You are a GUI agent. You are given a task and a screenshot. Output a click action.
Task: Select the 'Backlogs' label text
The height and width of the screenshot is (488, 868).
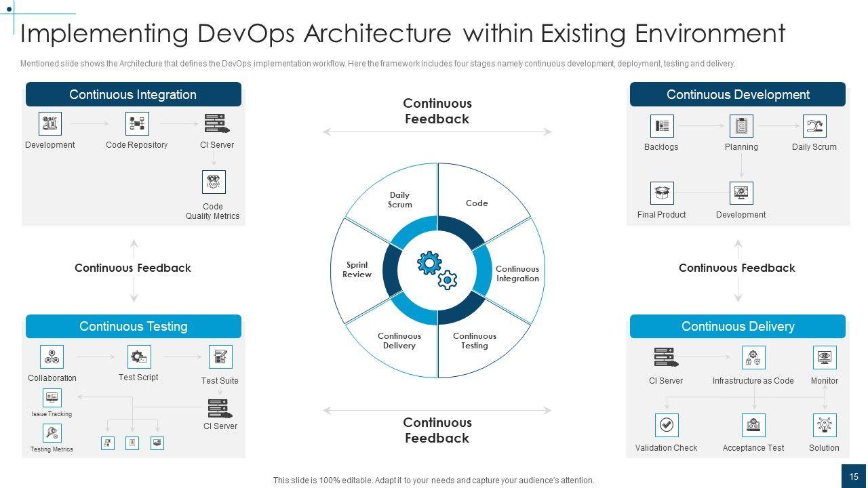[661, 147]
